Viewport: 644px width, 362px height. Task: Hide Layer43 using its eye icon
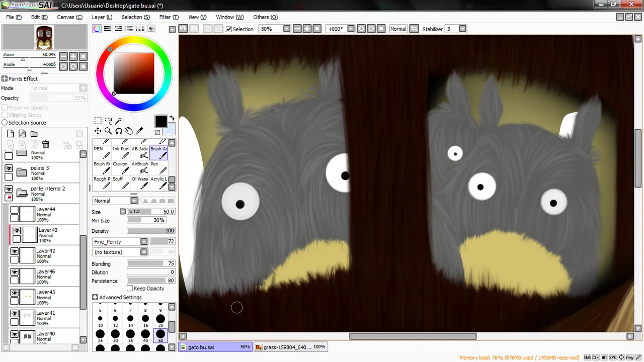coord(17,231)
